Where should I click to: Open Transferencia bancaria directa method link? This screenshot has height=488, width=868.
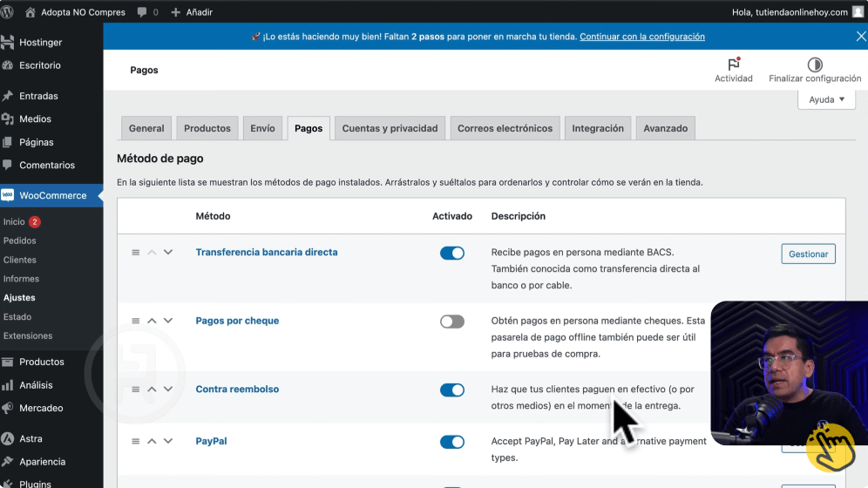pos(267,253)
